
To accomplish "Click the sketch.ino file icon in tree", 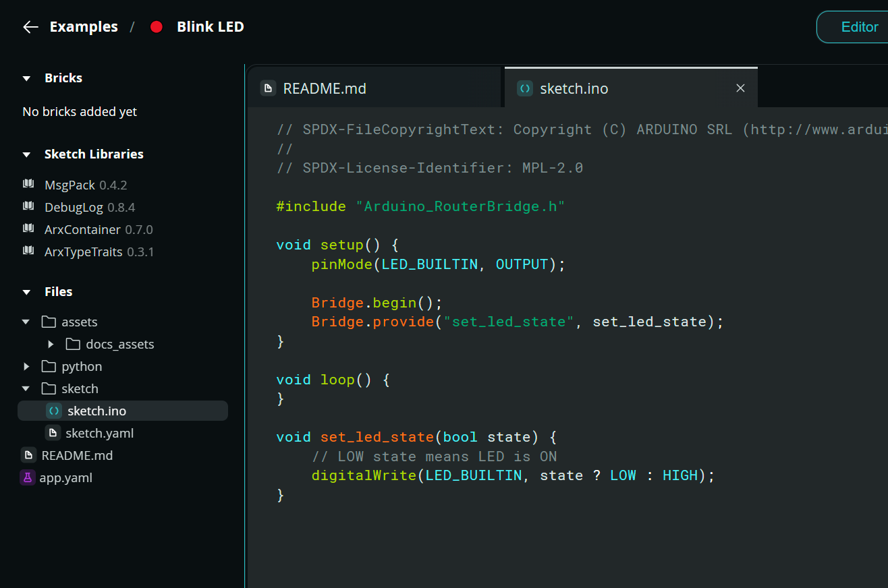I will 54,411.
